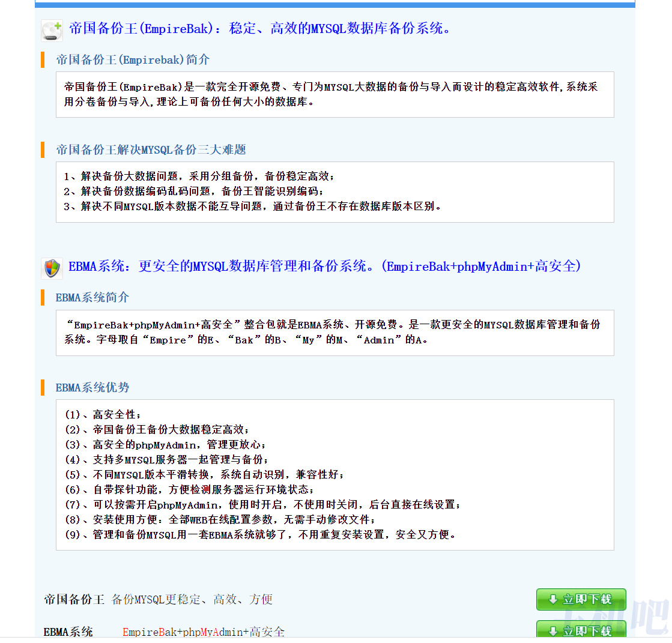The width and height of the screenshot is (672, 643).
Task: Click advantage (5)、不同MYSQL版本平滑转换
Action: point(204,474)
